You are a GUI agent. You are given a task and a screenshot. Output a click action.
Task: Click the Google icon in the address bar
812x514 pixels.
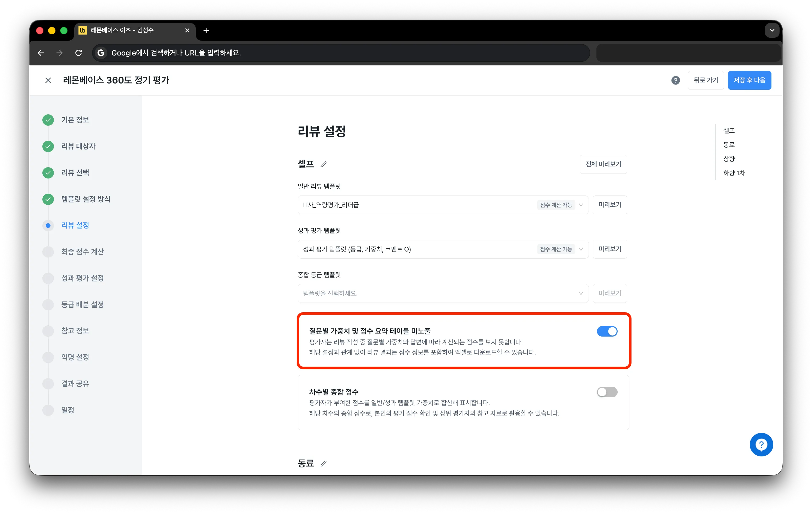100,53
